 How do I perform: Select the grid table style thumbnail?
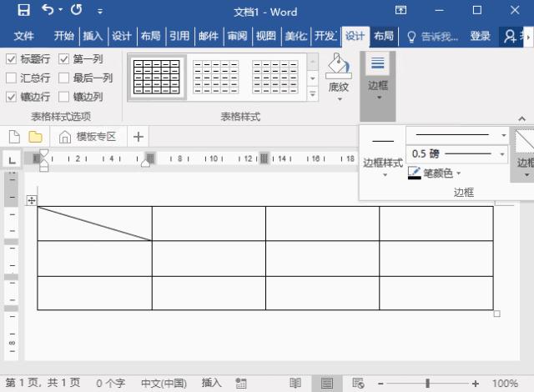click(x=157, y=77)
